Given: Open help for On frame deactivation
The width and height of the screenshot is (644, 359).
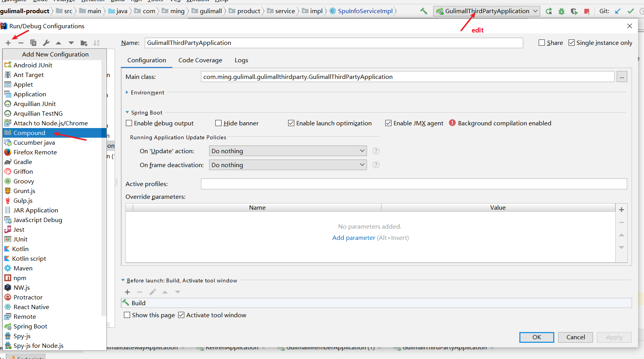Looking at the screenshot, I should pos(376,165).
